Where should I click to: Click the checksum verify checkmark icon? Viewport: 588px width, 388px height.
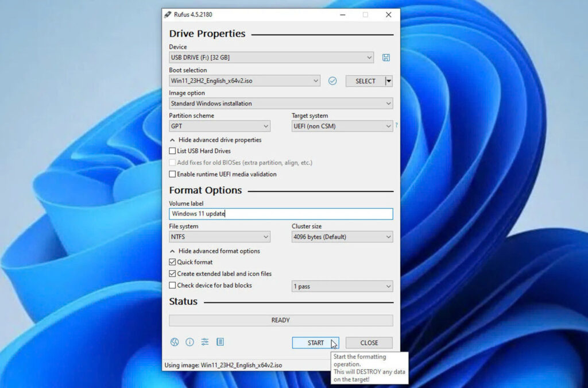click(x=332, y=81)
